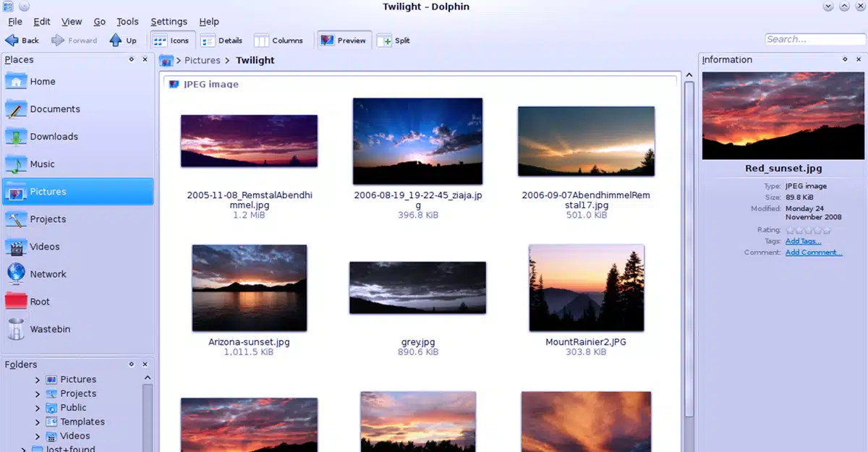Open the Network place
Screen dimensions: 868x452
tap(48, 274)
